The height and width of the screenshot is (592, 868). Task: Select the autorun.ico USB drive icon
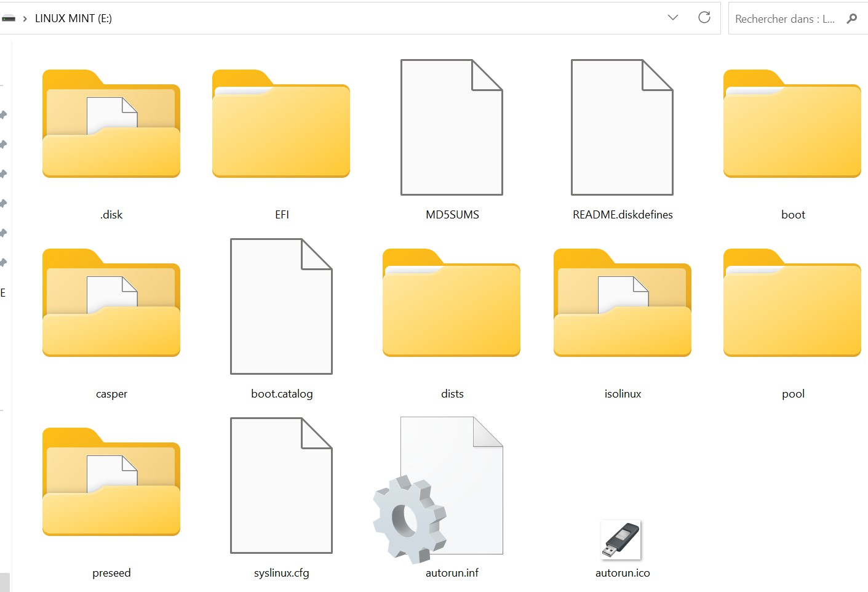621,540
